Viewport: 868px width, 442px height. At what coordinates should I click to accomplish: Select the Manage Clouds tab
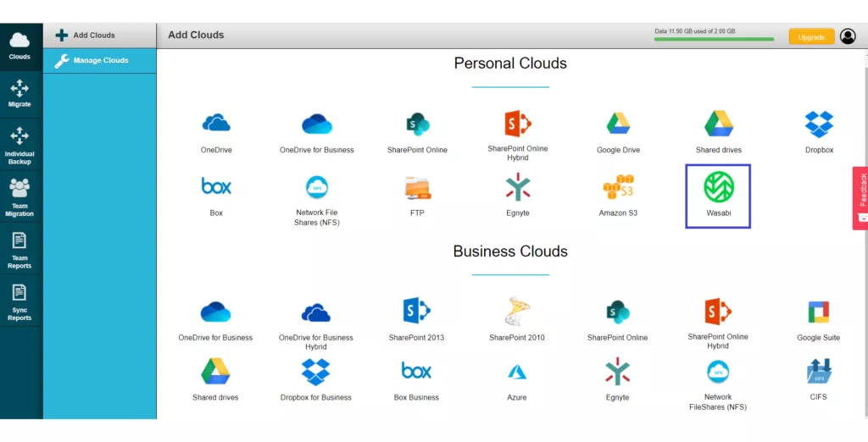(100, 60)
